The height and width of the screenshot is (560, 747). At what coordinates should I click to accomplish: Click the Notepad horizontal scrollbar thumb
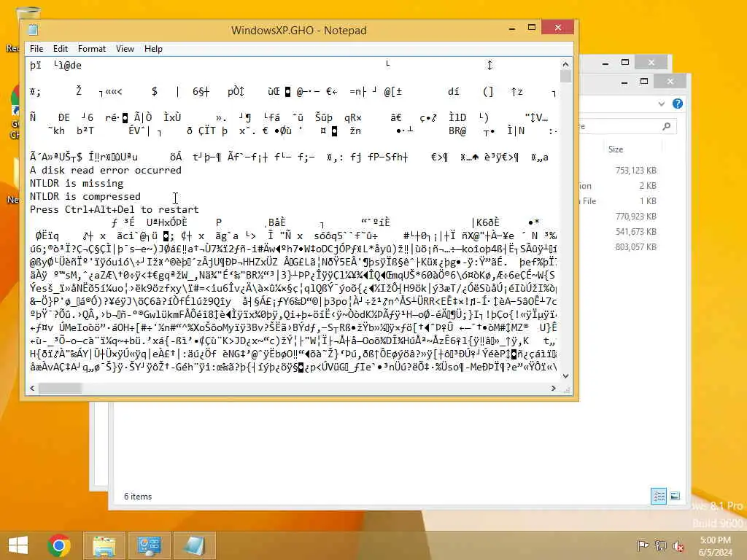point(60,389)
